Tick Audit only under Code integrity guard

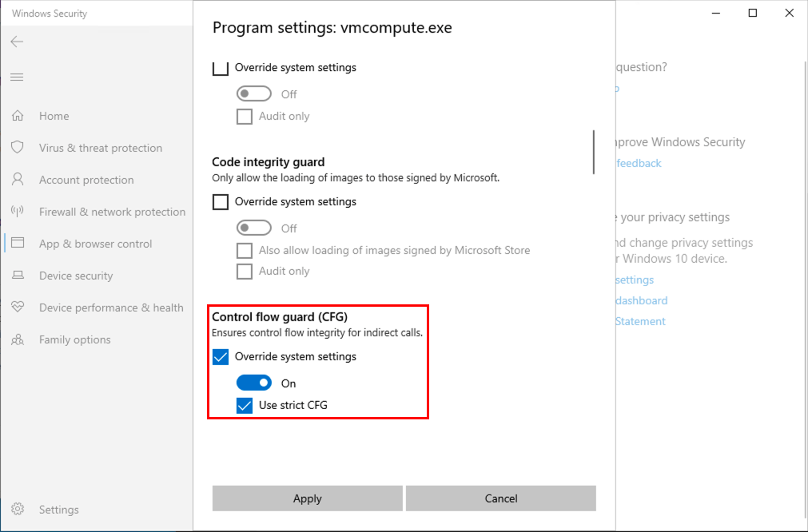point(245,272)
